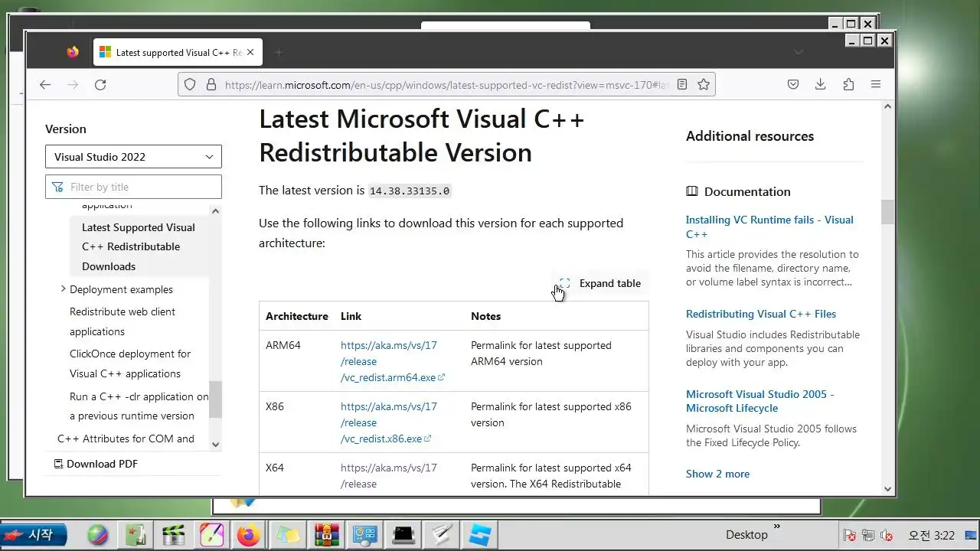Open Run a C++ -clr application article
The height and width of the screenshot is (551, 980).
click(x=139, y=406)
